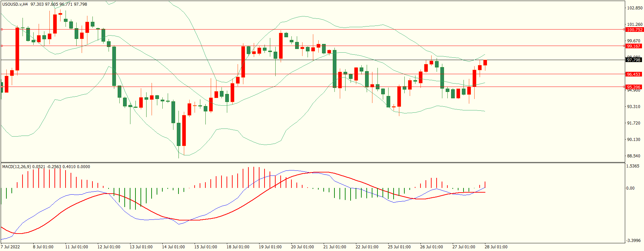Click the 1.5365 MACD scale value
This screenshot has height=251, width=644.
[x=633, y=166]
